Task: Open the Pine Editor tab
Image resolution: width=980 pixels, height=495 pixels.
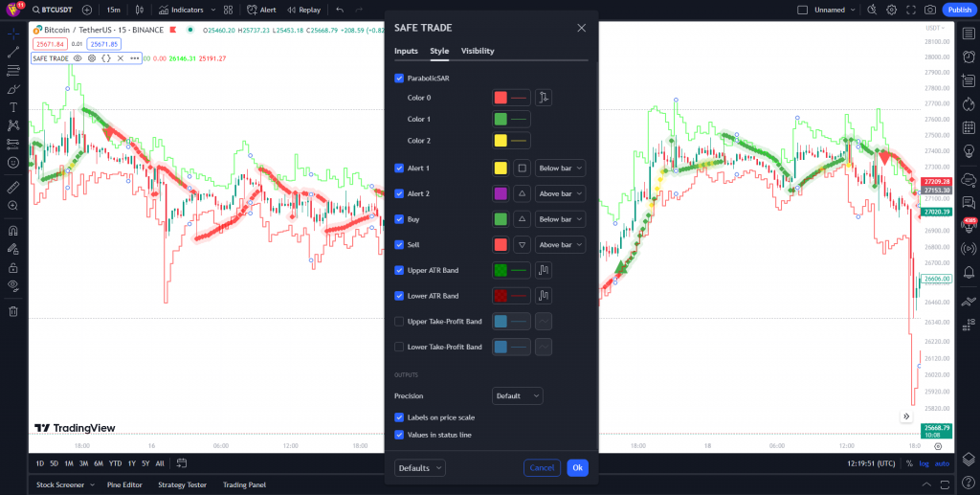Action: pos(124,485)
